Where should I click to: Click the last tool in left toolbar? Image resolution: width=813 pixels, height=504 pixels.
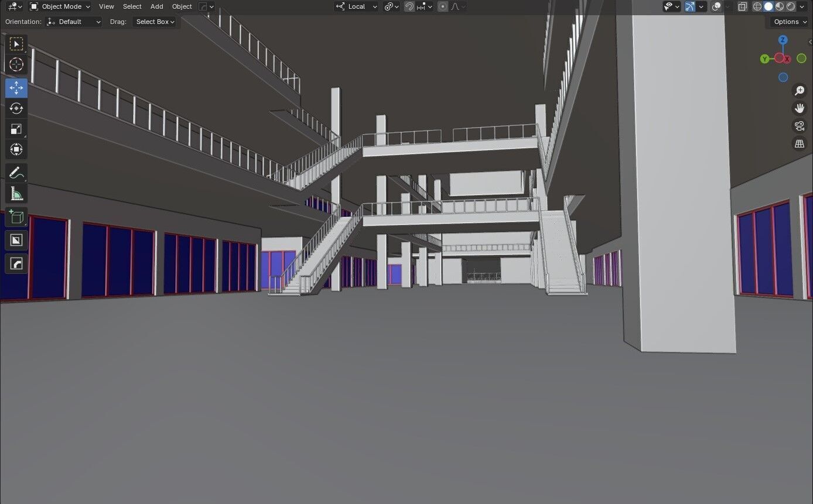pyautogui.click(x=16, y=263)
